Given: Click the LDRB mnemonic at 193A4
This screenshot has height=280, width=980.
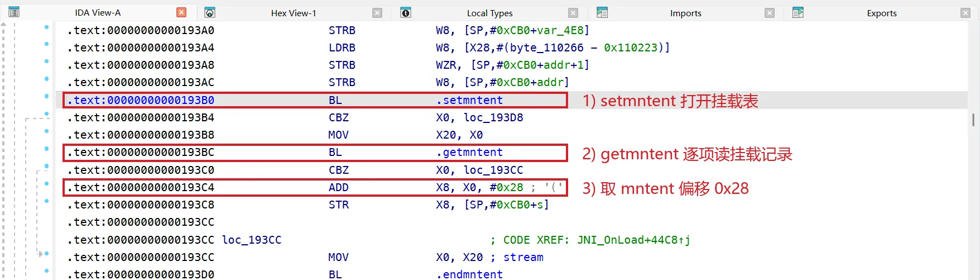Looking at the screenshot, I should tap(342, 48).
